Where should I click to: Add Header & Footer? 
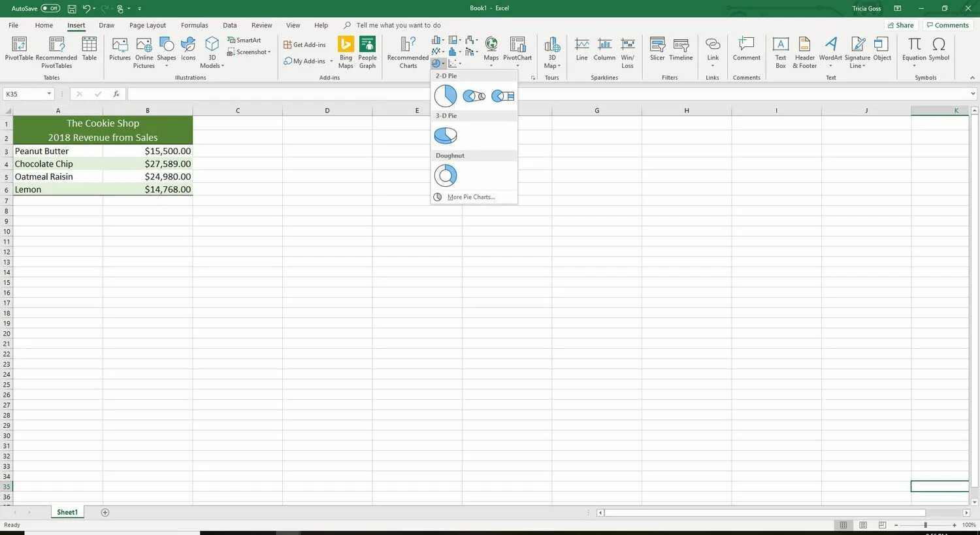click(804, 52)
